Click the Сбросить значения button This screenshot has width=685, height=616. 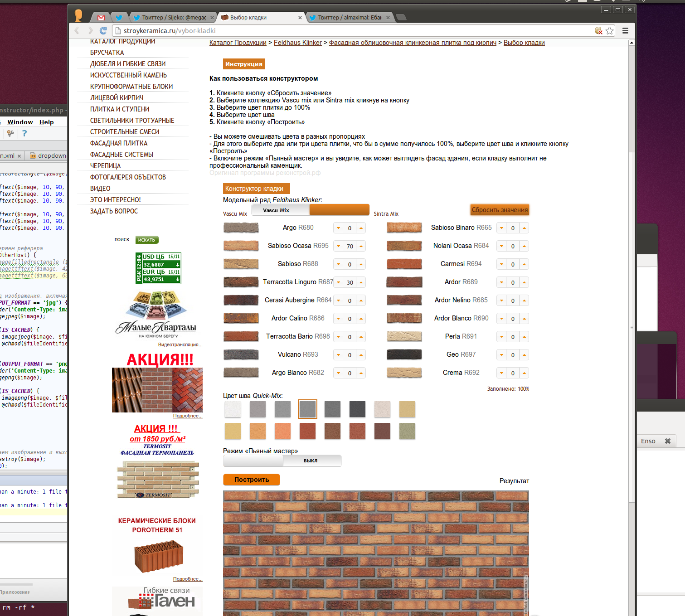500,210
